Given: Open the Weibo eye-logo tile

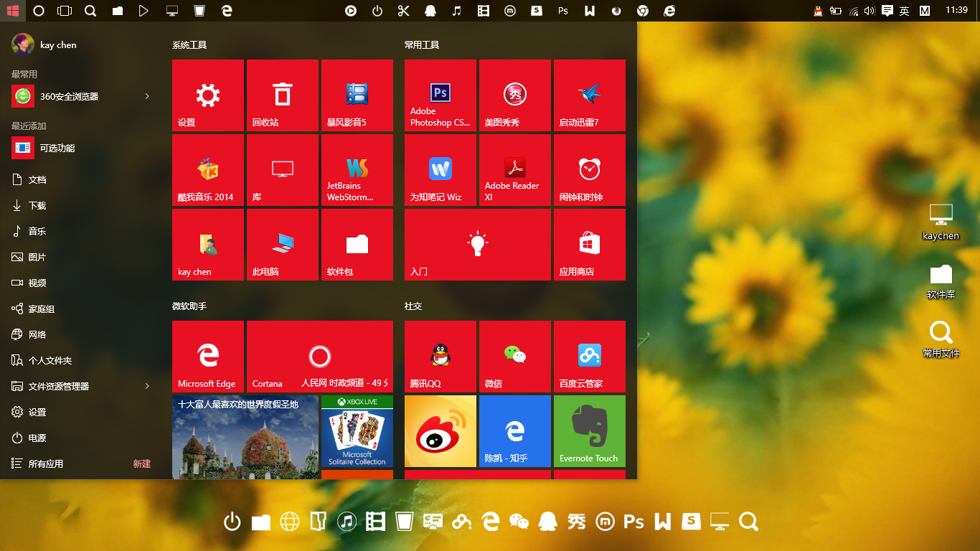Looking at the screenshot, I should pyautogui.click(x=440, y=431).
